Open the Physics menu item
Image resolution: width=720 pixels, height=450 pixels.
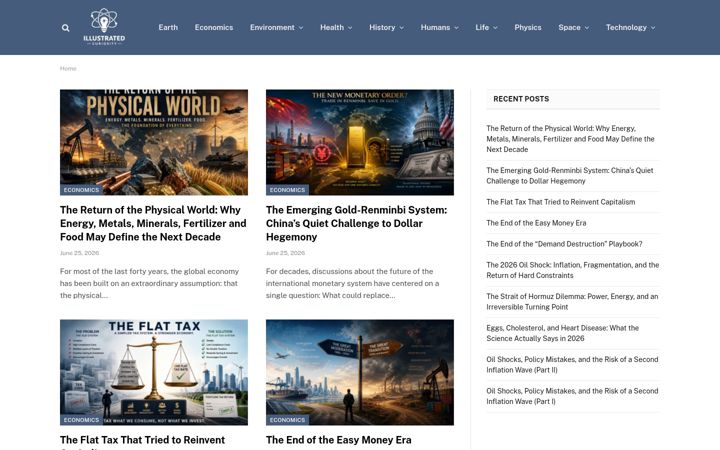pos(528,28)
